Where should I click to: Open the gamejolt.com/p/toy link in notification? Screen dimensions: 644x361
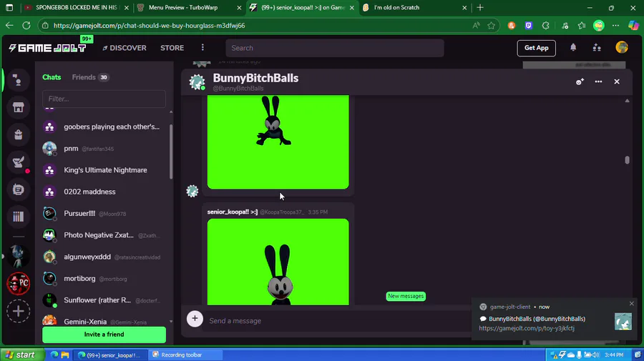[x=527, y=328]
